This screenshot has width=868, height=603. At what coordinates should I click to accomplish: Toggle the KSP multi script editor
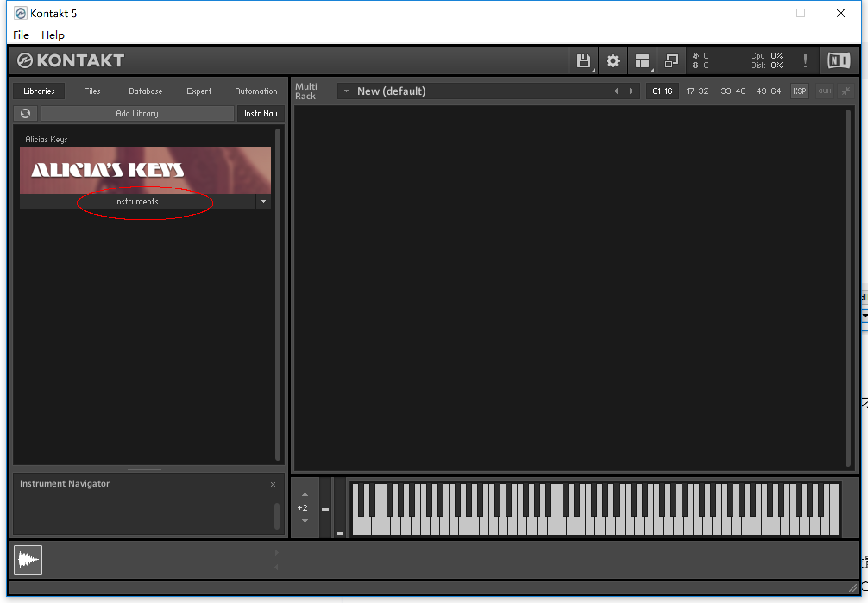tap(799, 91)
